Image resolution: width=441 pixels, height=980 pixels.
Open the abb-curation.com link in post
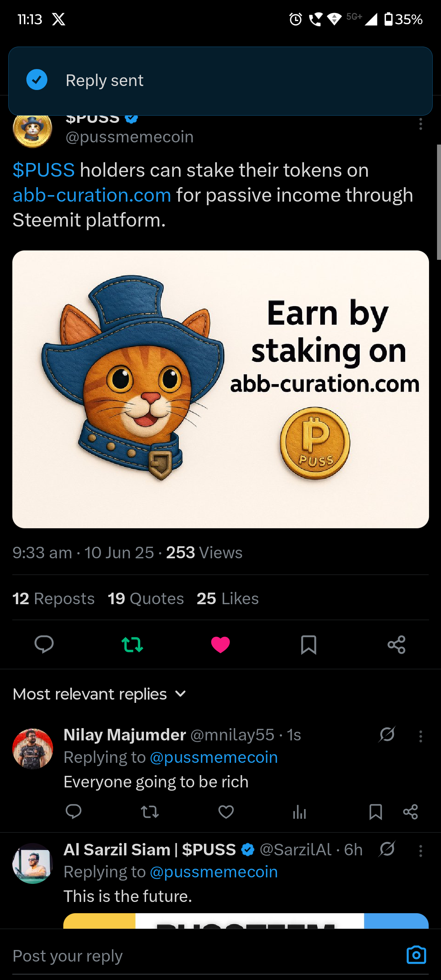coord(92,195)
